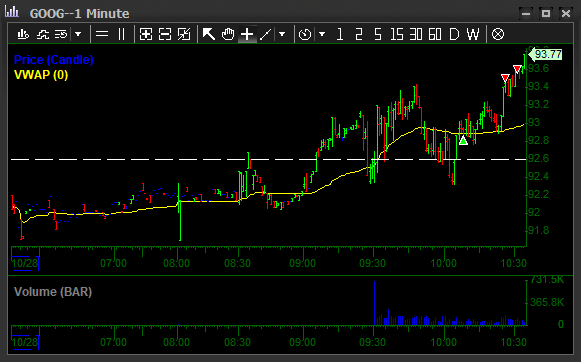The height and width of the screenshot is (362, 581).
Task: Click the Volume (BAR) label
Action: tap(53, 292)
